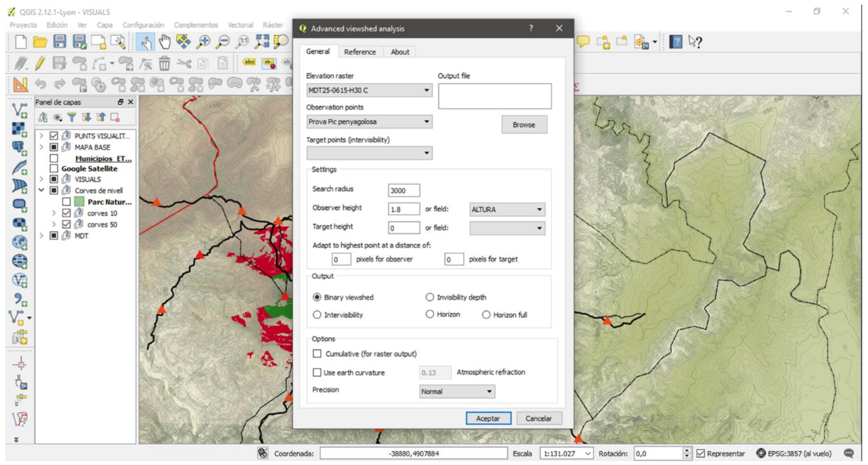Open the Vectorial menu

click(x=240, y=25)
